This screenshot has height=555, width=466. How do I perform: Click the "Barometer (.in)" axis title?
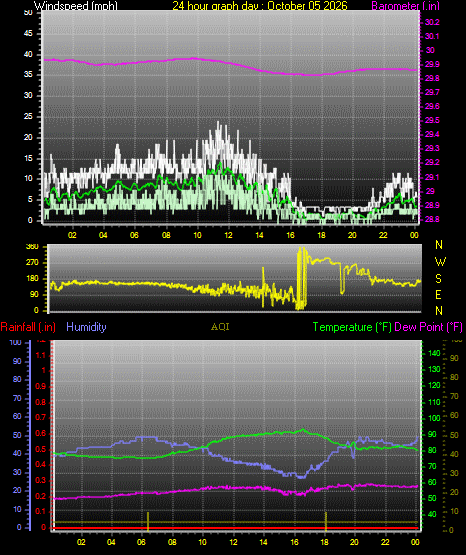[x=405, y=6]
